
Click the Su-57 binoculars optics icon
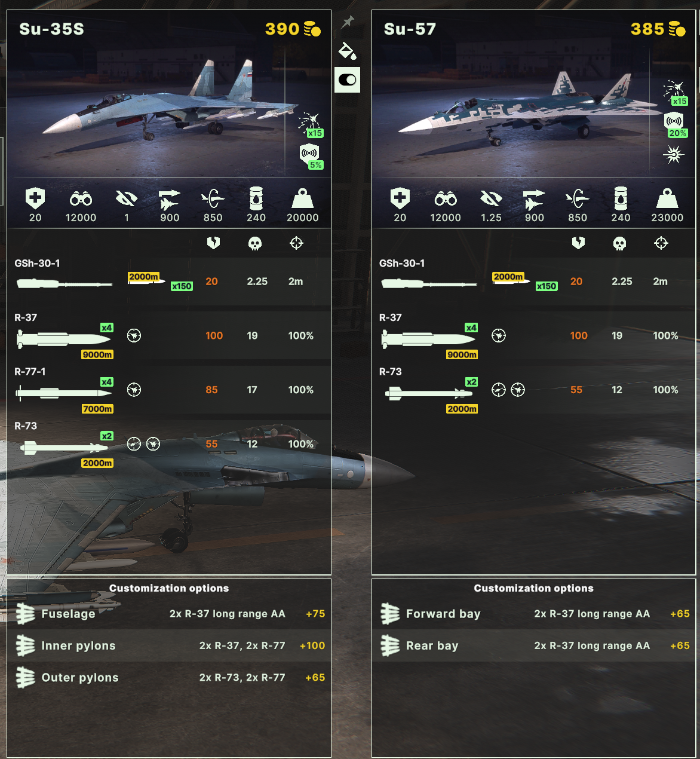coord(446,198)
